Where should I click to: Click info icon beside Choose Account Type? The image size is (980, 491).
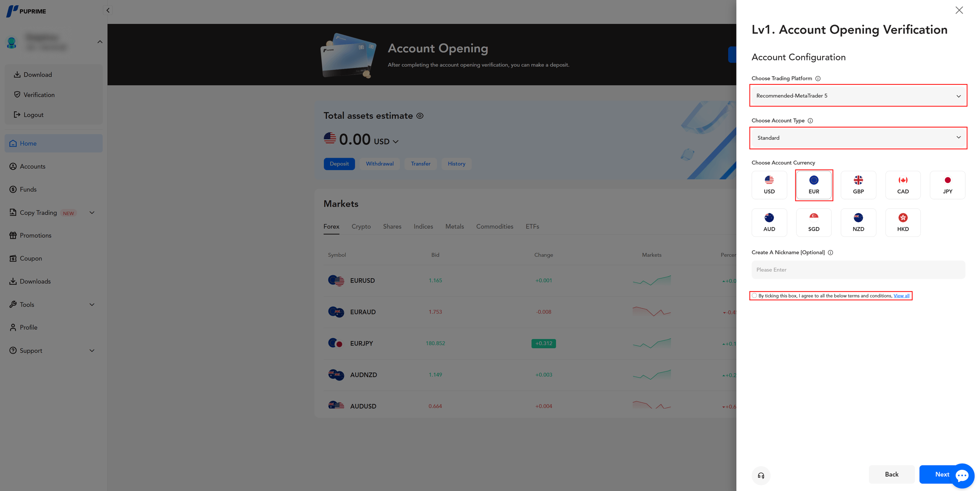click(x=810, y=121)
